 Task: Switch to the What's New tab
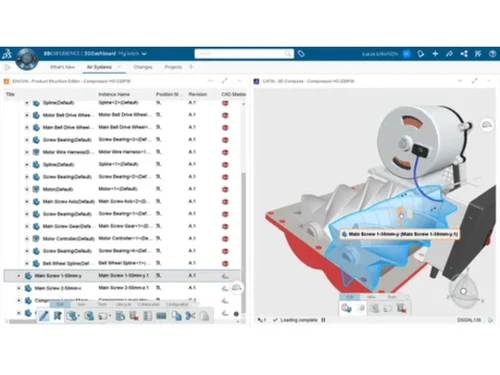[x=62, y=67]
